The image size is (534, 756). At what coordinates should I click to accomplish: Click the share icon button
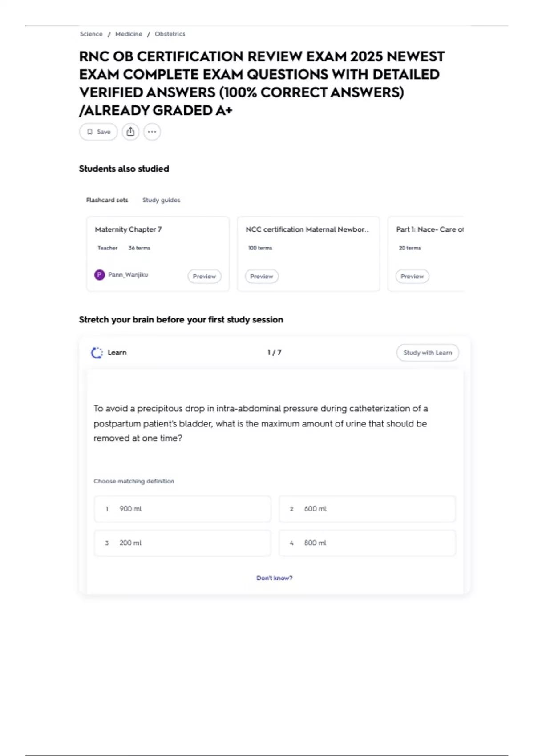click(x=130, y=132)
